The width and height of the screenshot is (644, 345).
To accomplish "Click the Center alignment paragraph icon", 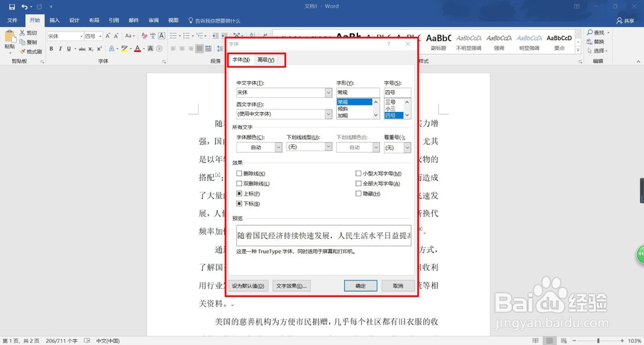I will (x=182, y=49).
